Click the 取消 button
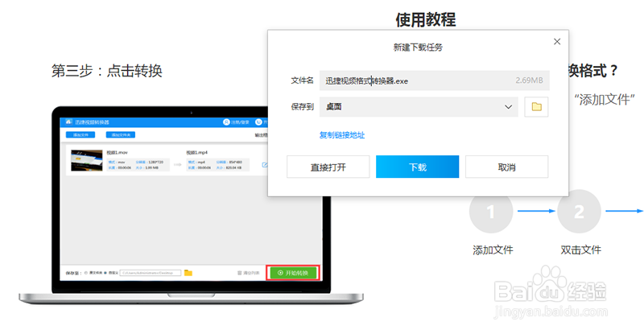 (x=506, y=167)
